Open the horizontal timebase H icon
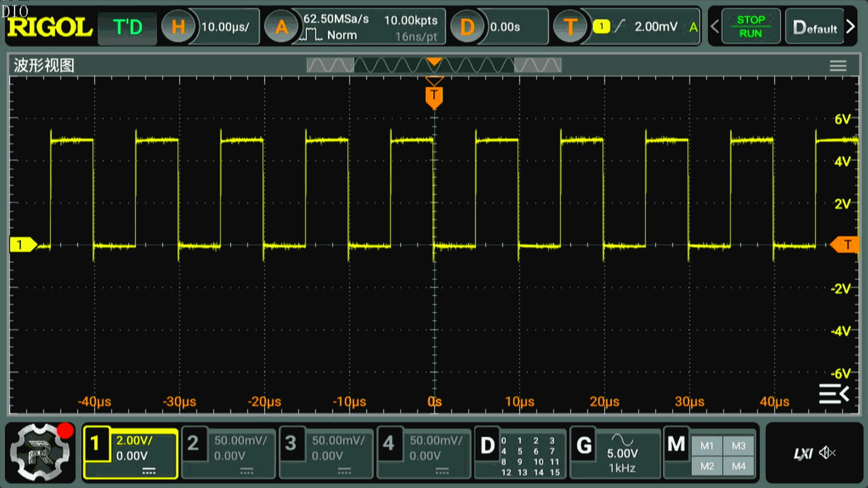Image resolution: width=868 pixels, height=488 pixels. (178, 27)
